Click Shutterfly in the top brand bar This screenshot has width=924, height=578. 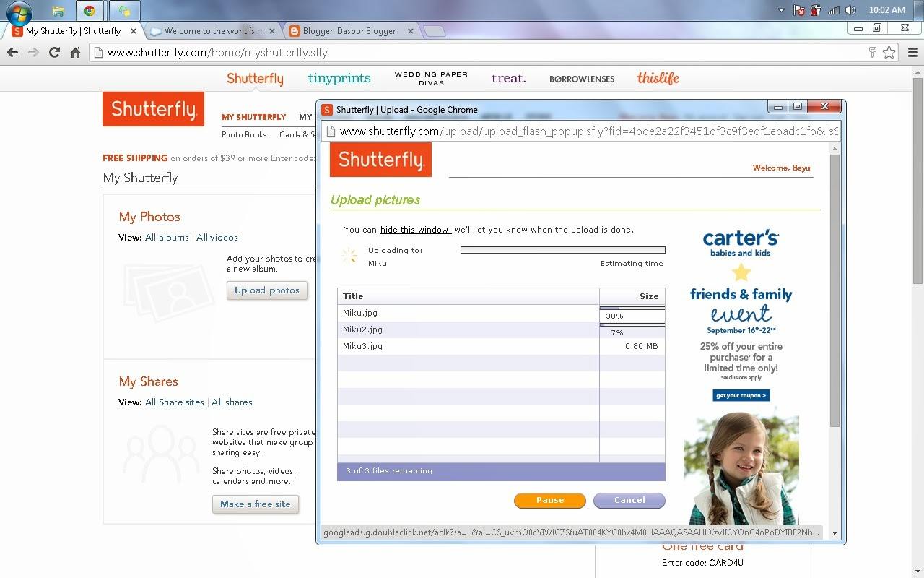point(255,78)
